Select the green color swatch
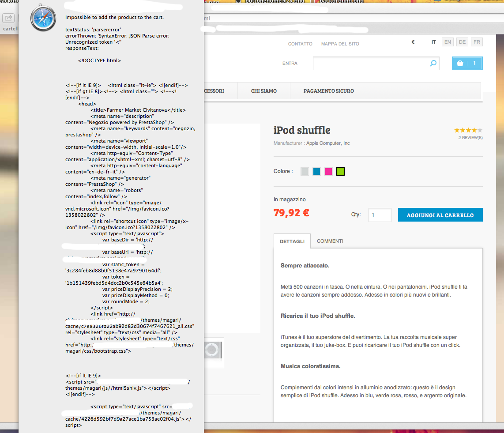The width and height of the screenshot is (504, 433). click(340, 171)
